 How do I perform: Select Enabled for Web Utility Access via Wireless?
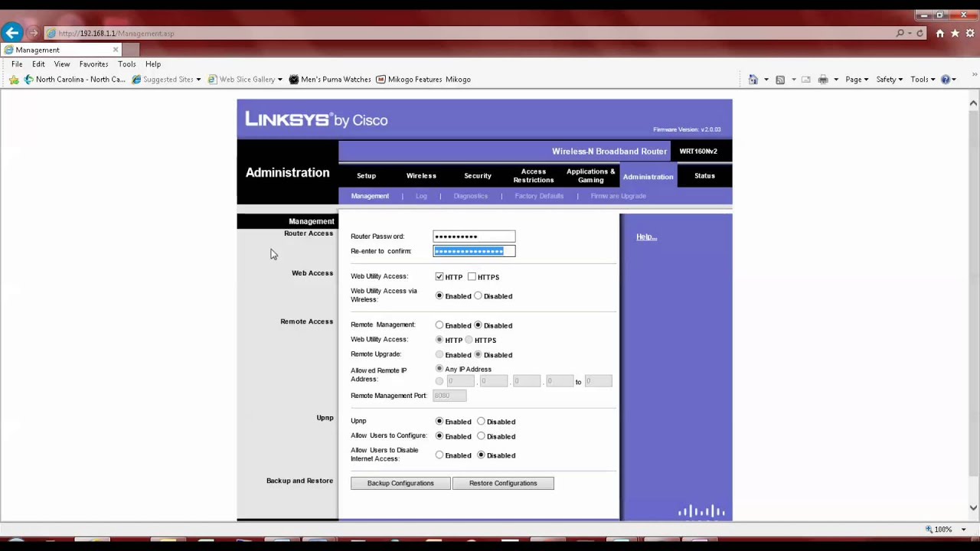click(439, 295)
